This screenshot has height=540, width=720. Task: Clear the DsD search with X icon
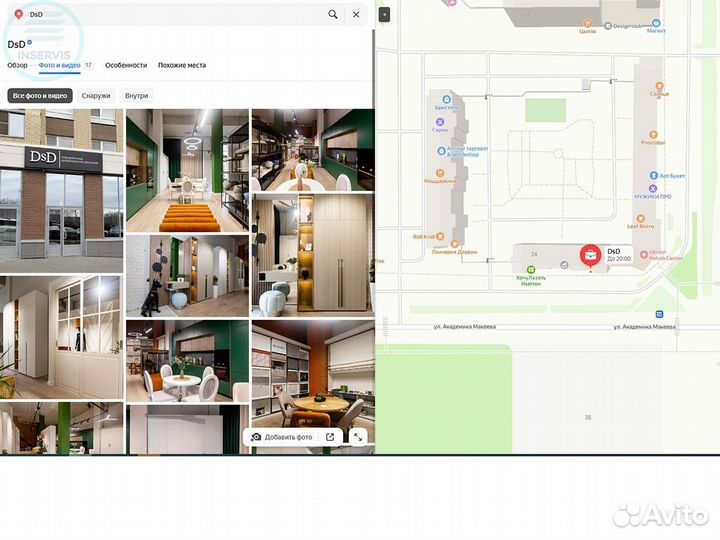click(356, 15)
